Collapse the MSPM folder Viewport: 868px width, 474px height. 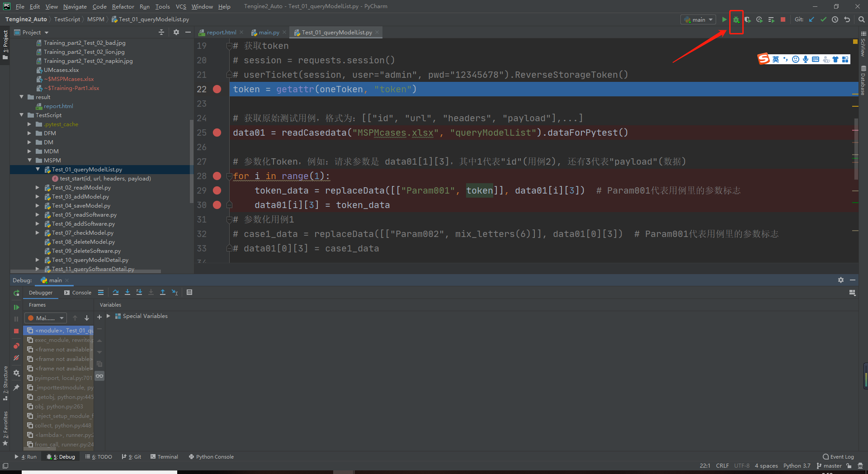pyautogui.click(x=29, y=160)
